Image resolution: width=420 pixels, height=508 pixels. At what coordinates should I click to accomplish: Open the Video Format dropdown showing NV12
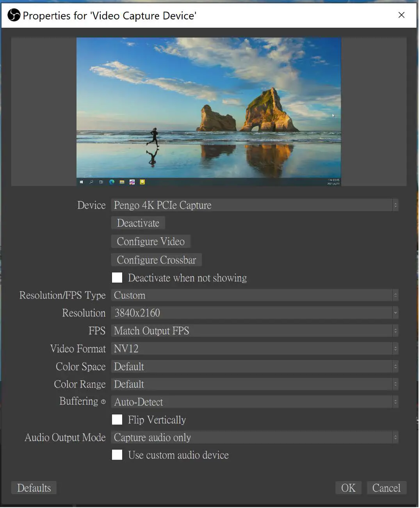255,349
